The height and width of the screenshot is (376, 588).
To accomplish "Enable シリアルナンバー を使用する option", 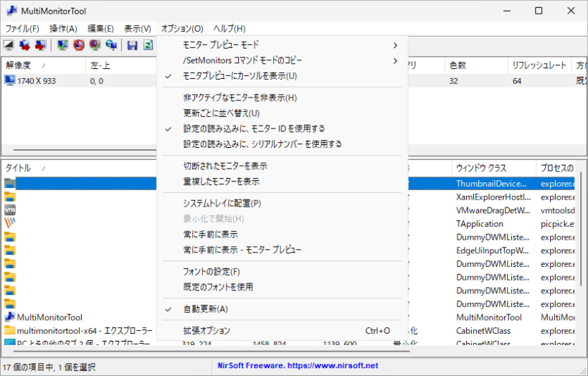I will [x=282, y=144].
